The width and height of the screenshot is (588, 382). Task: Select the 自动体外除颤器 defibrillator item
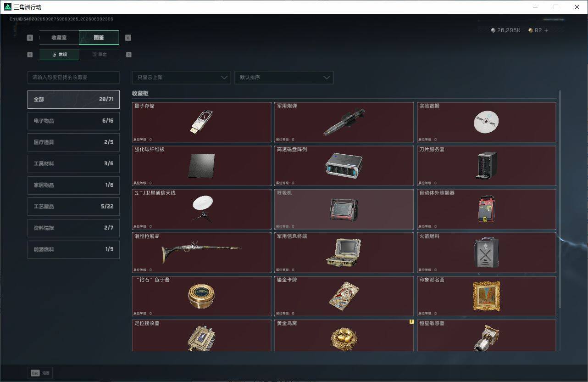pos(487,209)
